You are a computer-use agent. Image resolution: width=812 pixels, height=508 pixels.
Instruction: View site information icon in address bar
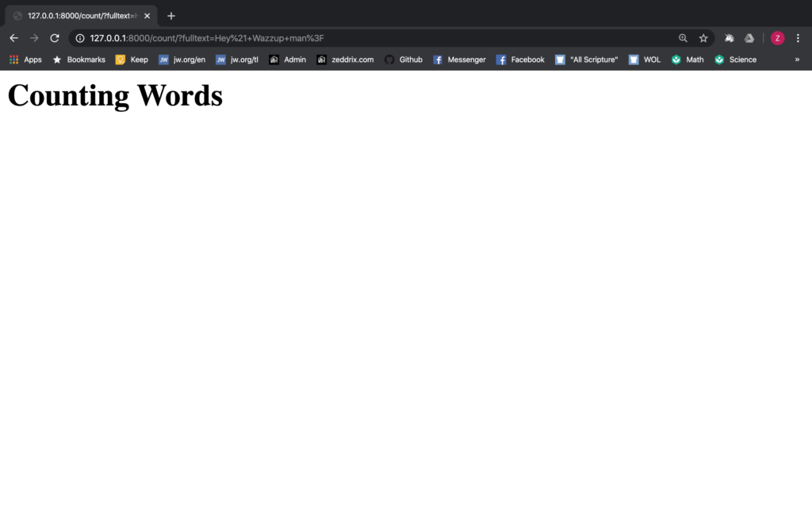tap(80, 38)
